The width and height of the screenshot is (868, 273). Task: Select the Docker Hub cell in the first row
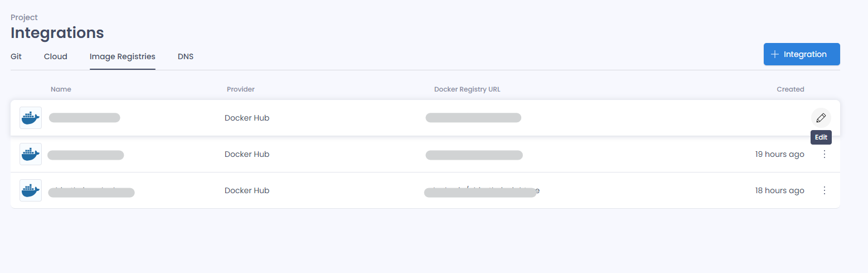247,118
